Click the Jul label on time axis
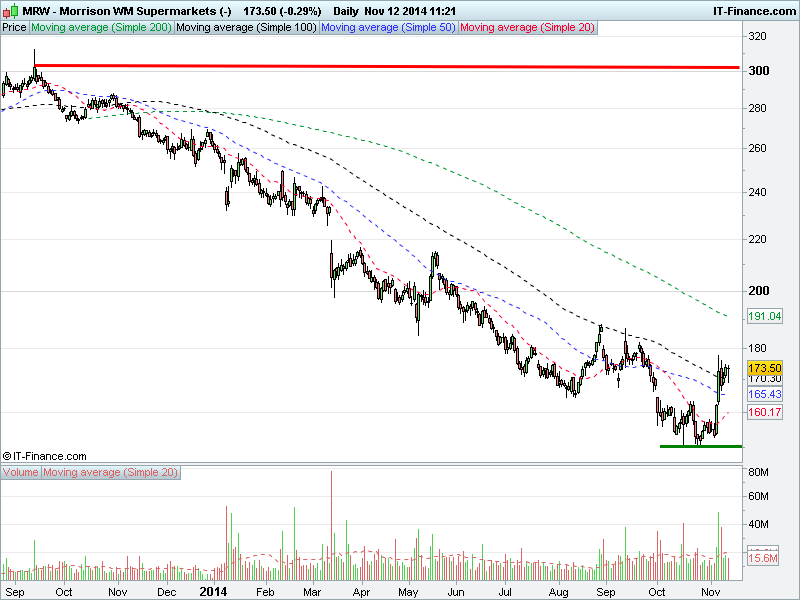 (505, 592)
